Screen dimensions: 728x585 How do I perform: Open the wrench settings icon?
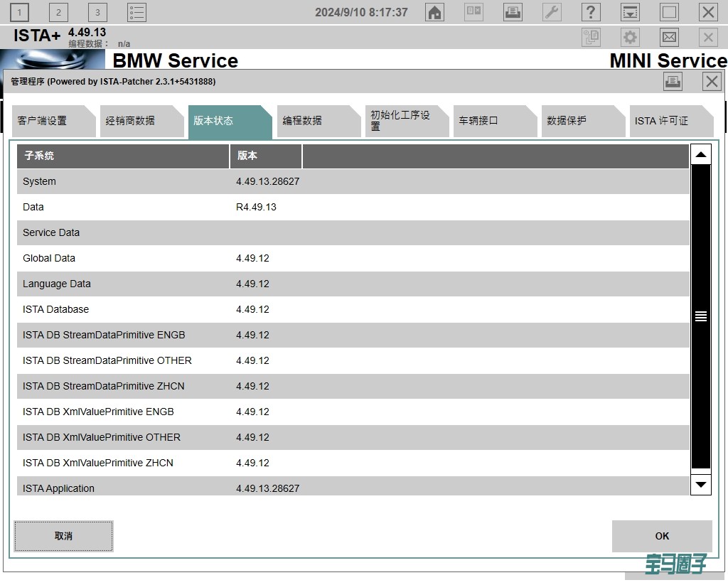(552, 12)
